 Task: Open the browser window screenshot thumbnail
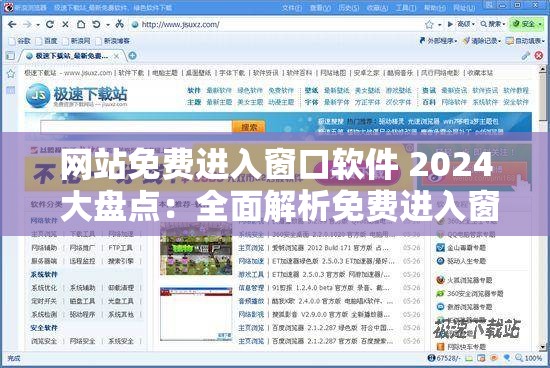click(x=196, y=314)
